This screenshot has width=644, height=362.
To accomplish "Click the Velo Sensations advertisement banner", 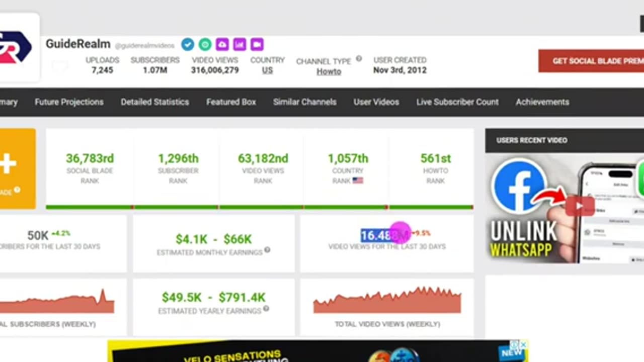I will pyautogui.click(x=317, y=351).
